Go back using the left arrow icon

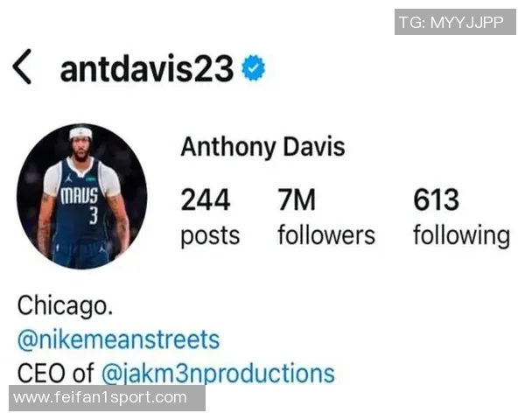click(x=22, y=66)
